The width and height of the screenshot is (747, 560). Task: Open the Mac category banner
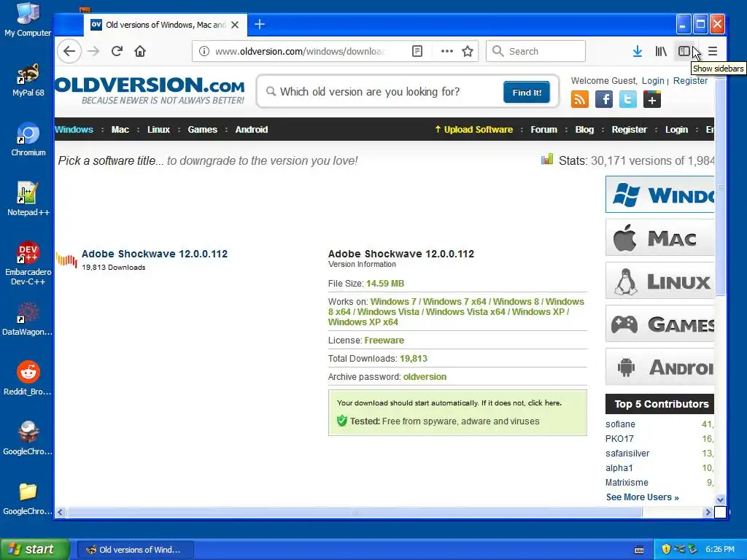click(659, 238)
